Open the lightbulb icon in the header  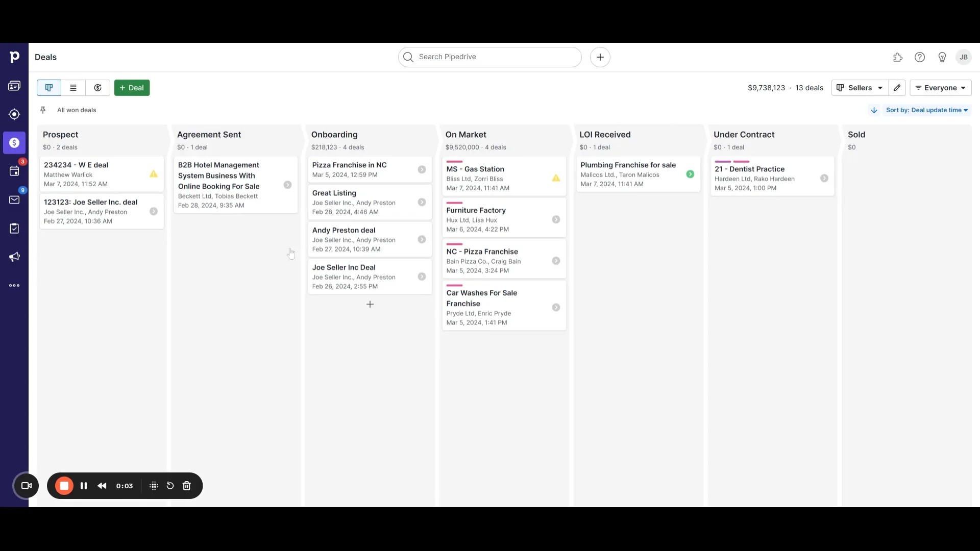point(942,57)
